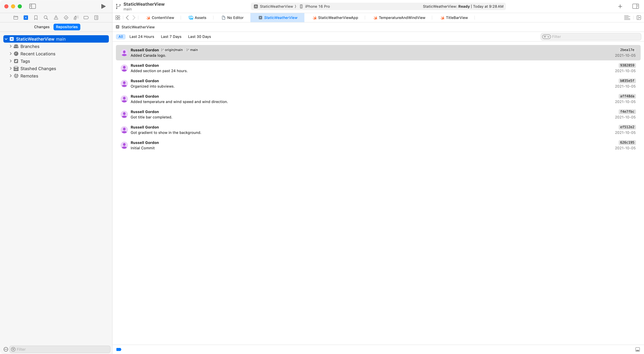Collapse the StaticWeatherView main repository

coord(6,39)
